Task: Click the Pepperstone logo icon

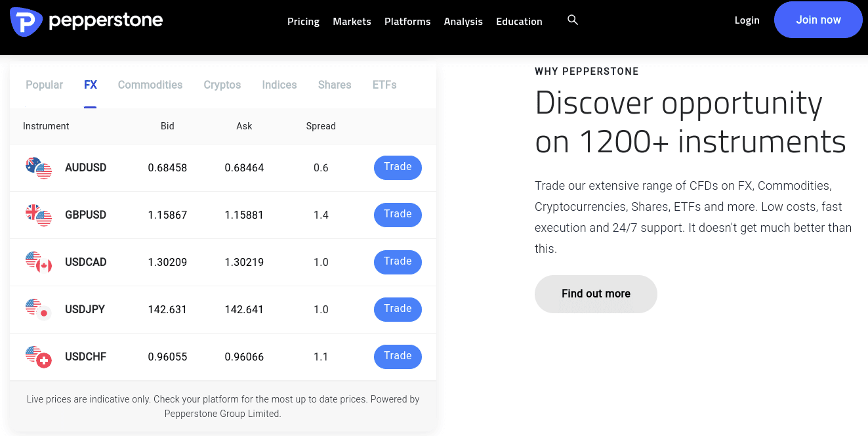Action: (26, 21)
